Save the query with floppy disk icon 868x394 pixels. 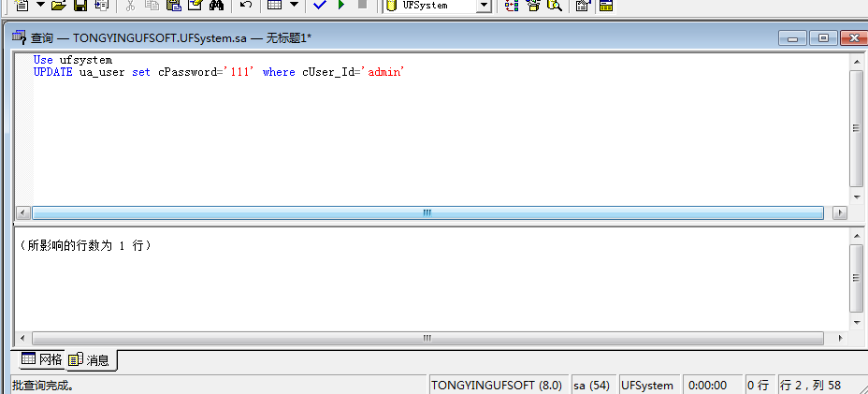point(80,6)
